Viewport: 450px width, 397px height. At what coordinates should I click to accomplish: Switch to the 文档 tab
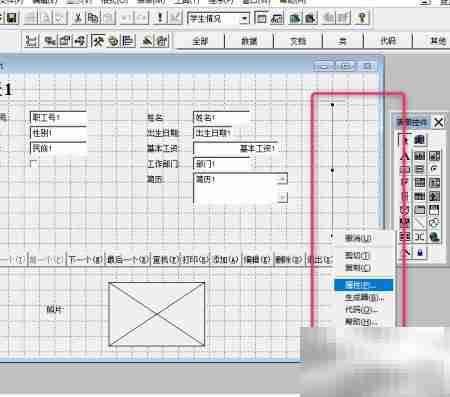click(x=298, y=41)
